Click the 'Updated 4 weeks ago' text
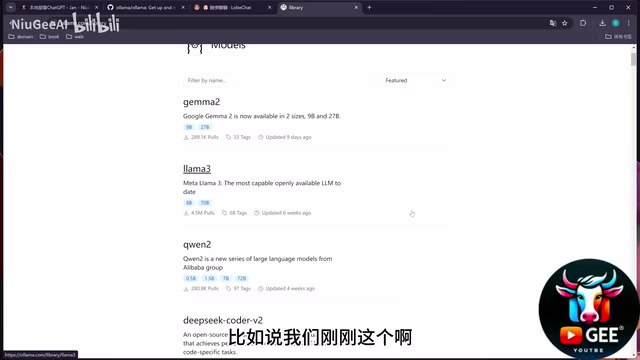 [x=290, y=288]
